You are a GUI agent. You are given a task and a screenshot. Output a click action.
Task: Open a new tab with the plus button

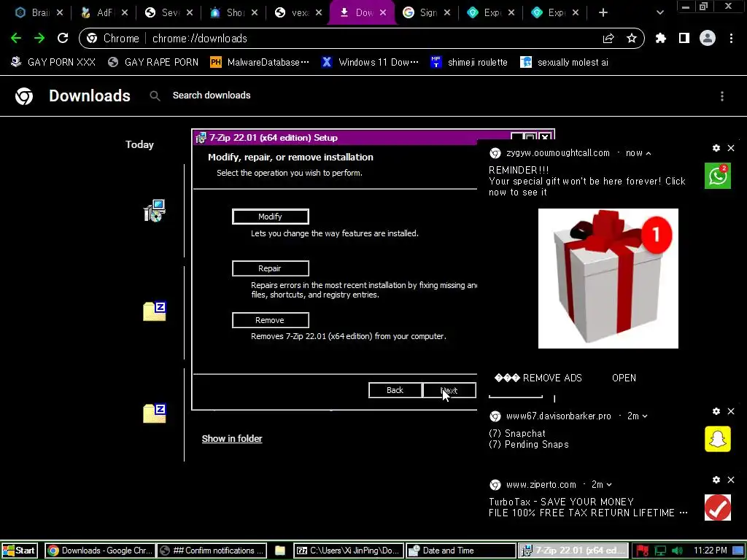tap(603, 13)
